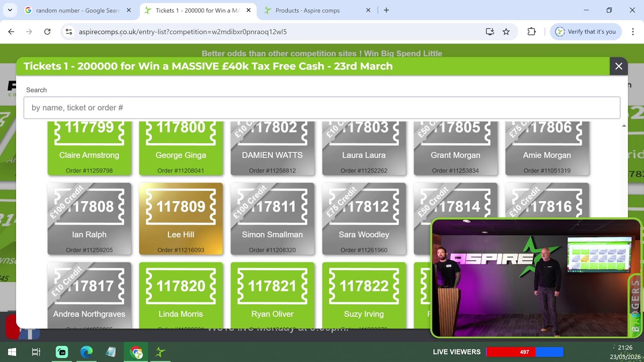Screen dimensions: 644x362
Task: Launch Microsoft Edge from the taskbar
Action: (87, 352)
